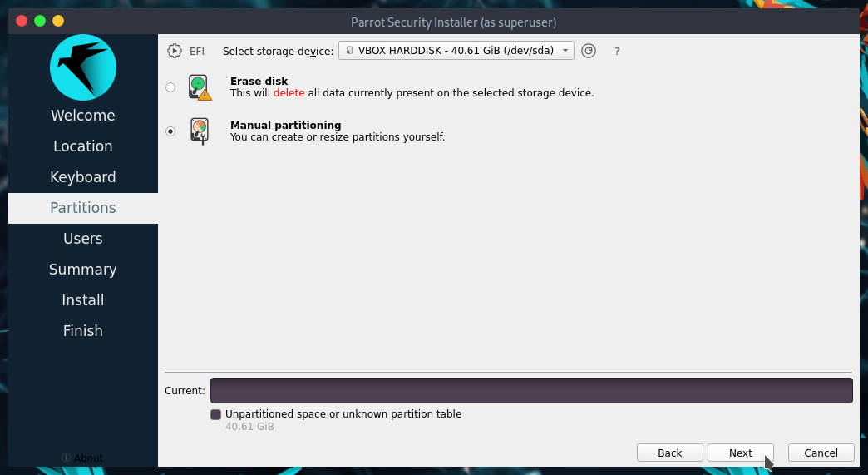
Task: Click the Current partition layout bar
Action: point(531,390)
